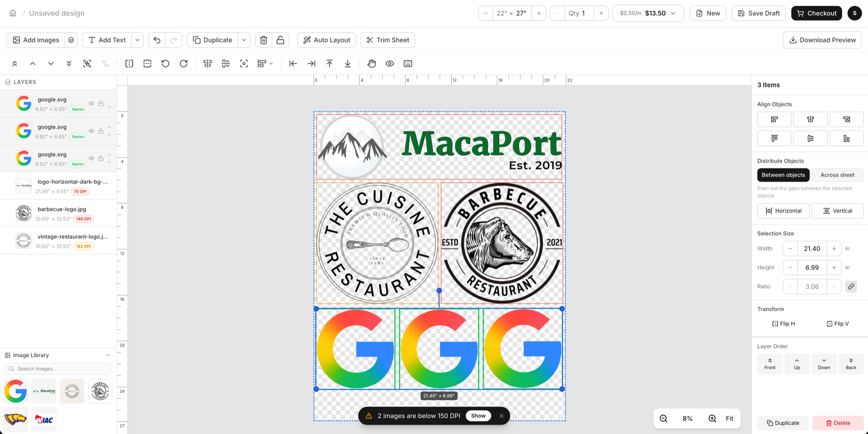Align bottom edges in Align Objects panel
Viewport: 868px width, 434px height.
(846, 139)
